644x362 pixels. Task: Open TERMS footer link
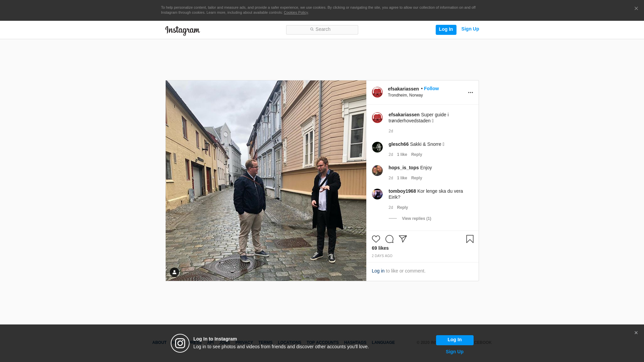[x=265, y=343]
